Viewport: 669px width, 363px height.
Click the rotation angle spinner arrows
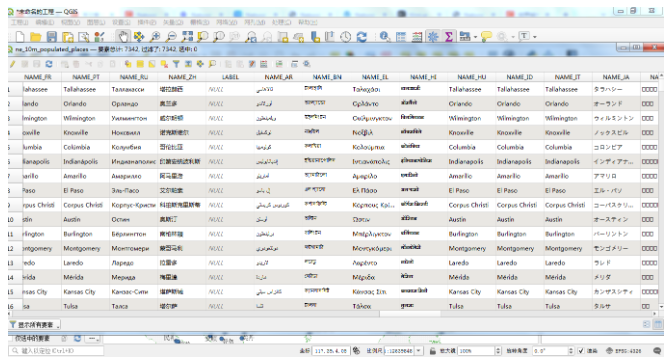[571, 351]
